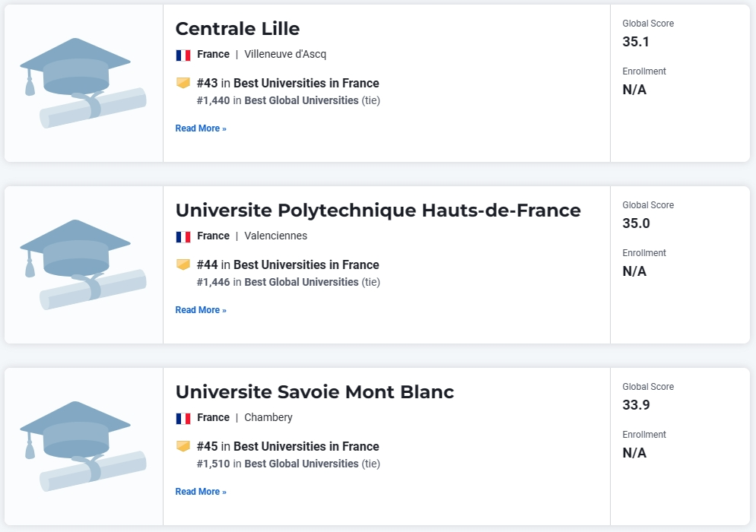Click Read More under Universite Polytechnique Hauts-de-France
Viewport: 756px width, 532px height.
tap(201, 310)
